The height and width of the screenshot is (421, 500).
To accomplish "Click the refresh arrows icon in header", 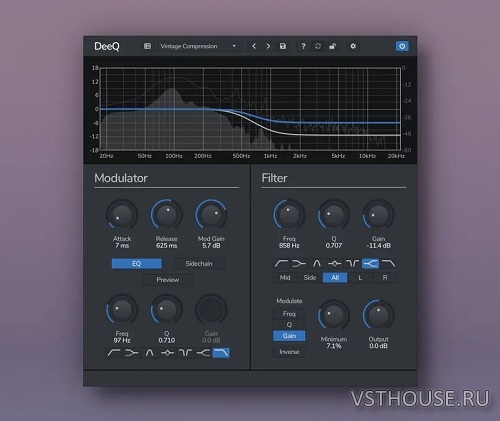I will [x=318, y=46].
